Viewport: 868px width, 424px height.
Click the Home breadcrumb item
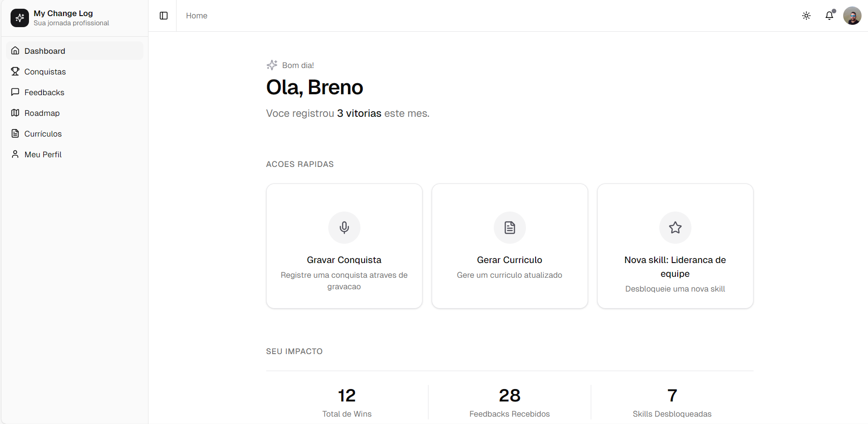(x=196, y=15)
